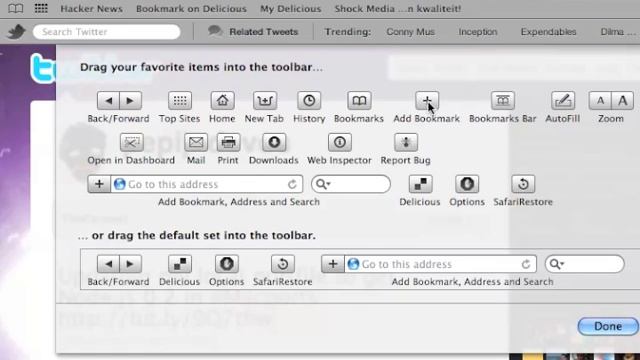Click Back arrow in default set

(108, 264)
